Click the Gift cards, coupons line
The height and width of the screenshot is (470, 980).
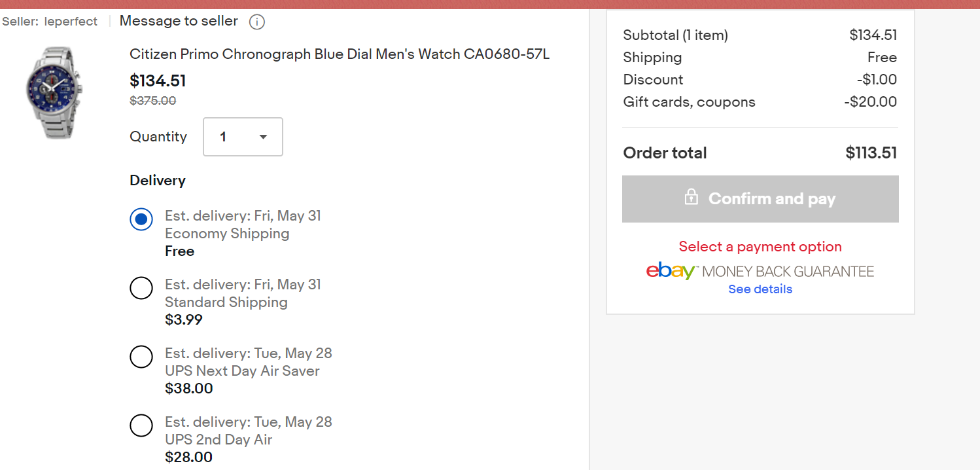pos(760,102)
